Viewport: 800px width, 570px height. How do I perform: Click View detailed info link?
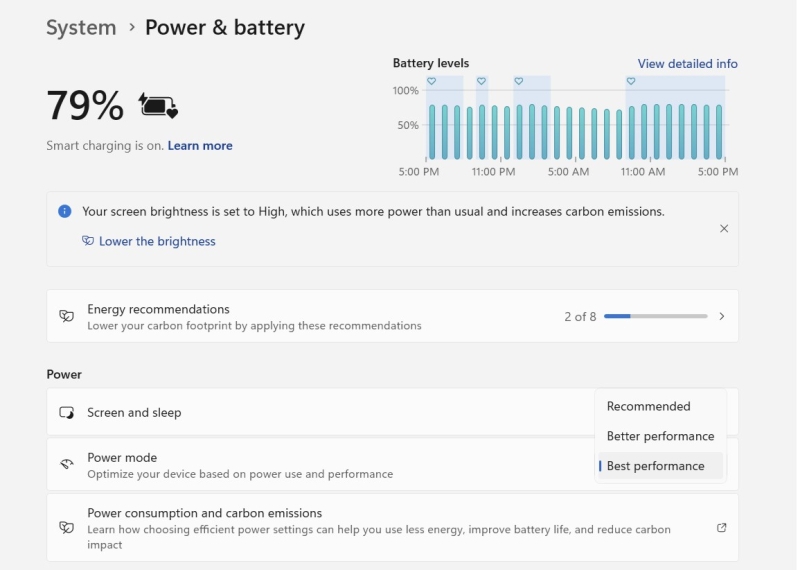point(687,63)
